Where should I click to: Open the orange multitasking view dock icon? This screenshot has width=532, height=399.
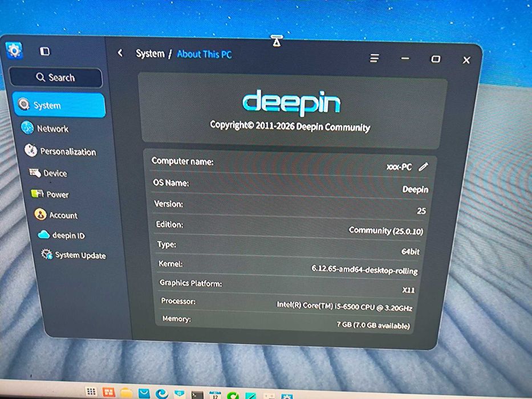pos(108,393)
